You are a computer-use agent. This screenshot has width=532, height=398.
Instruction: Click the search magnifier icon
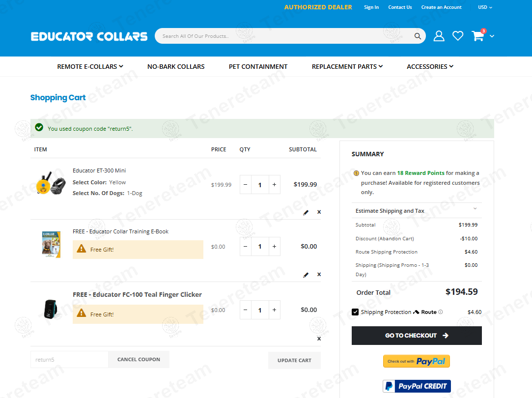[x=418, y=36]
